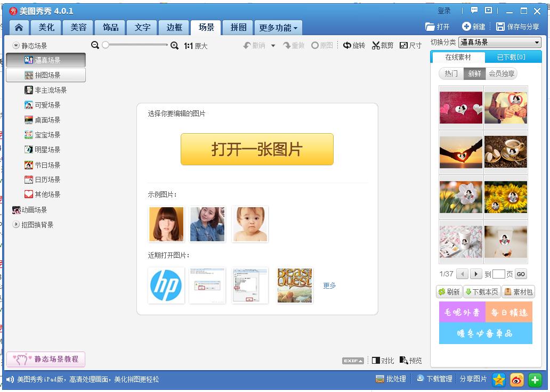
Task: Select 明星场景 category
Action: [43, 150]
